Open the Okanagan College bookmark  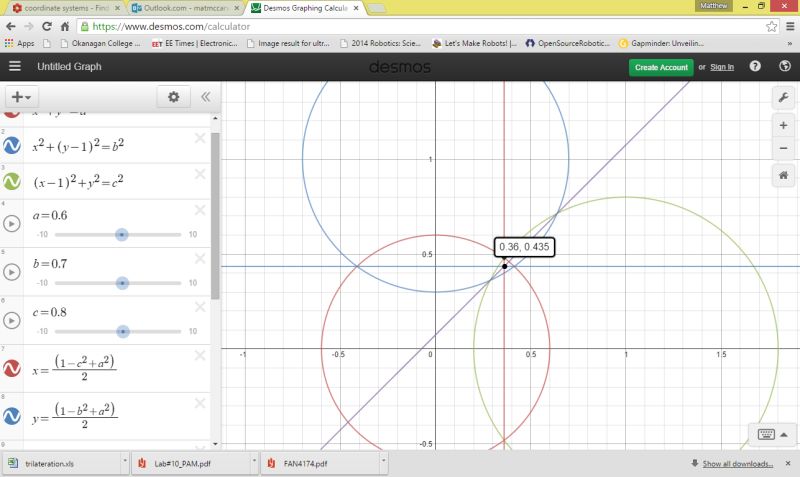(x=100, y=43)
